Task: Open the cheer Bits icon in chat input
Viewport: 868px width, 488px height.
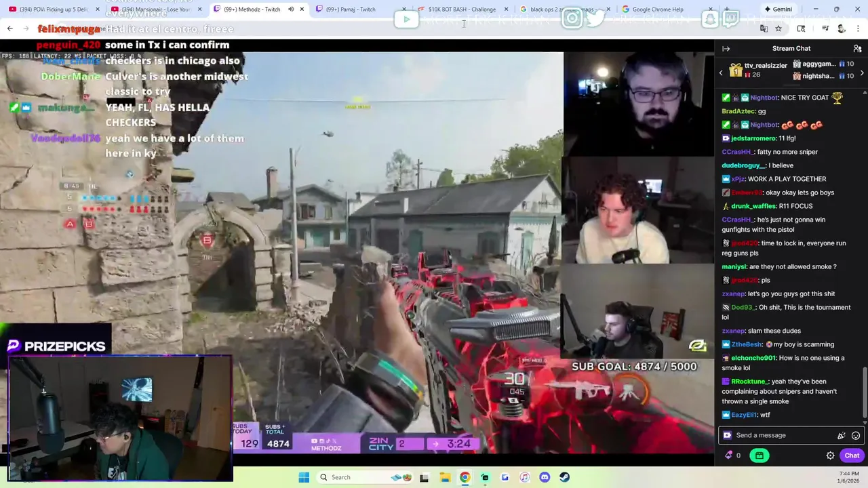Action: (x=842, y=435)
